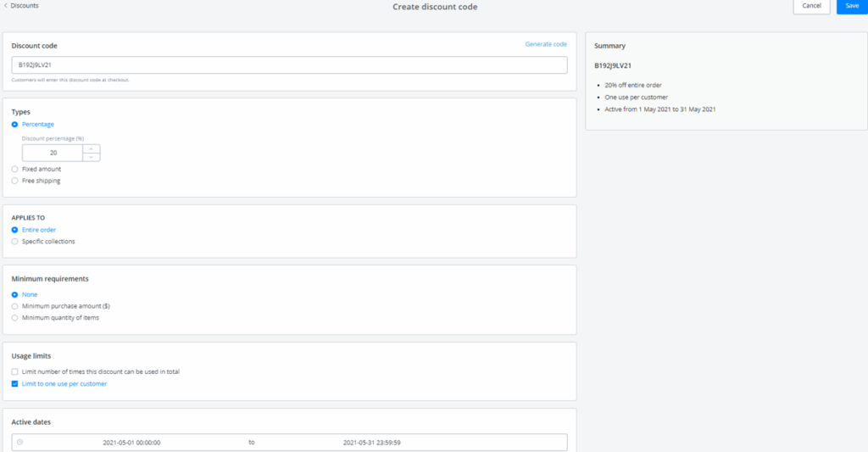Select Entire order under Applies To
Image resolution: width=868 pixels, height=452 pixels.
[x=15, y=230]
